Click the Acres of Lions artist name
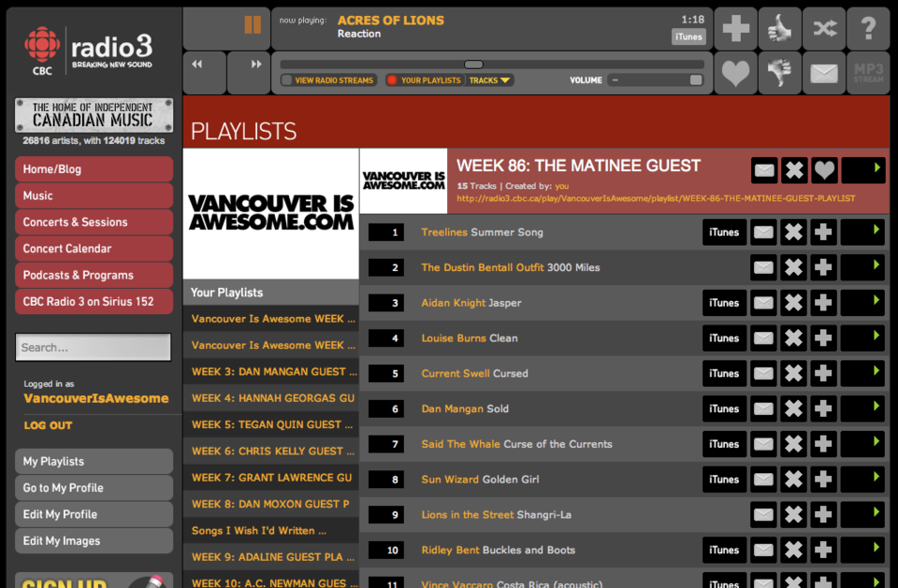Screen dimensions: 898x588 [391, 20]
